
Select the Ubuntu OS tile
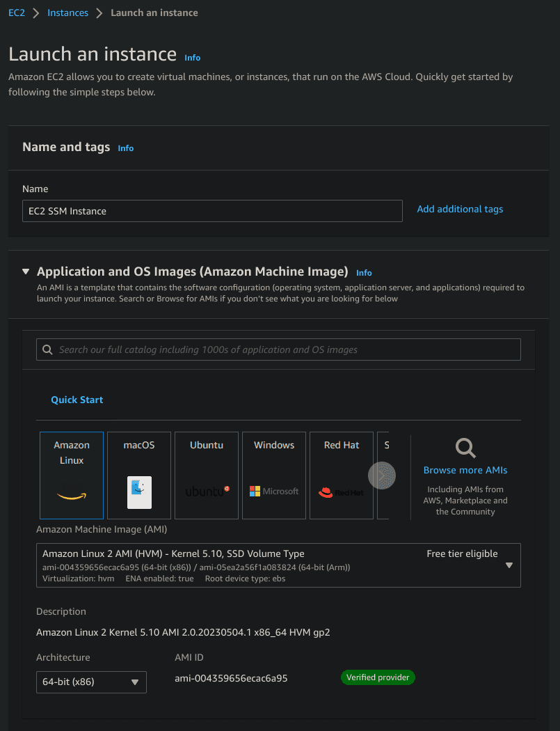[x=206, y=475]
